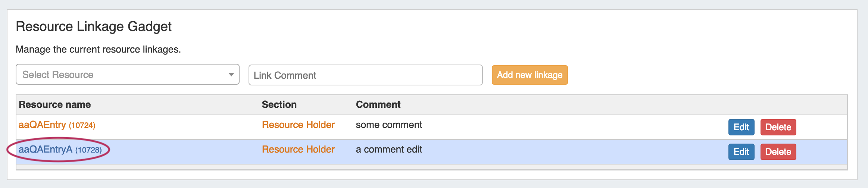Select the "a comment edit" cell text
The image size is (868, 188).
pos(389,150)
